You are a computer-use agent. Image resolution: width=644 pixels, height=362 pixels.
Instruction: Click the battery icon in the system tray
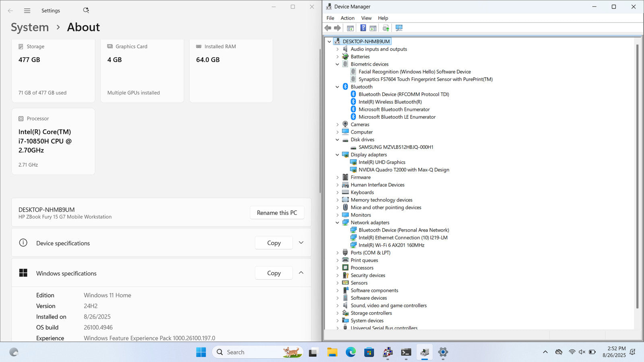[592, 352]
